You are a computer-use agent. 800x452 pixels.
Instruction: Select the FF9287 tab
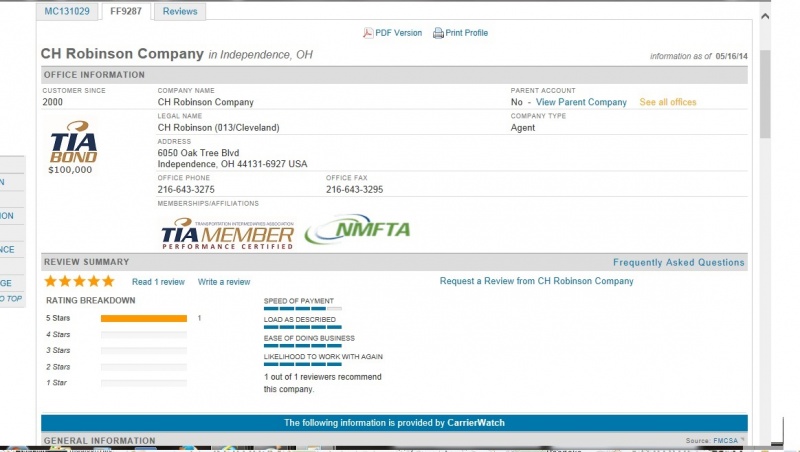[126, 11]
